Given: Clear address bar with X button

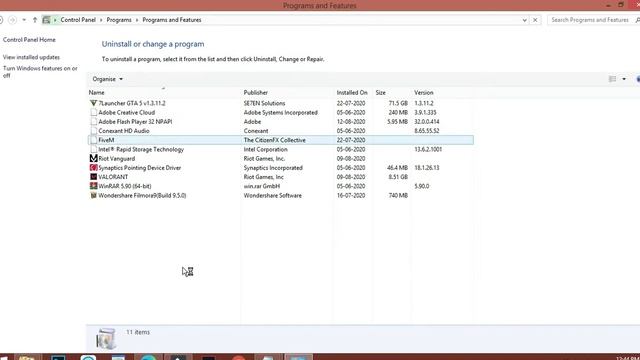Looking at the screenshot, I should (535, 20).
